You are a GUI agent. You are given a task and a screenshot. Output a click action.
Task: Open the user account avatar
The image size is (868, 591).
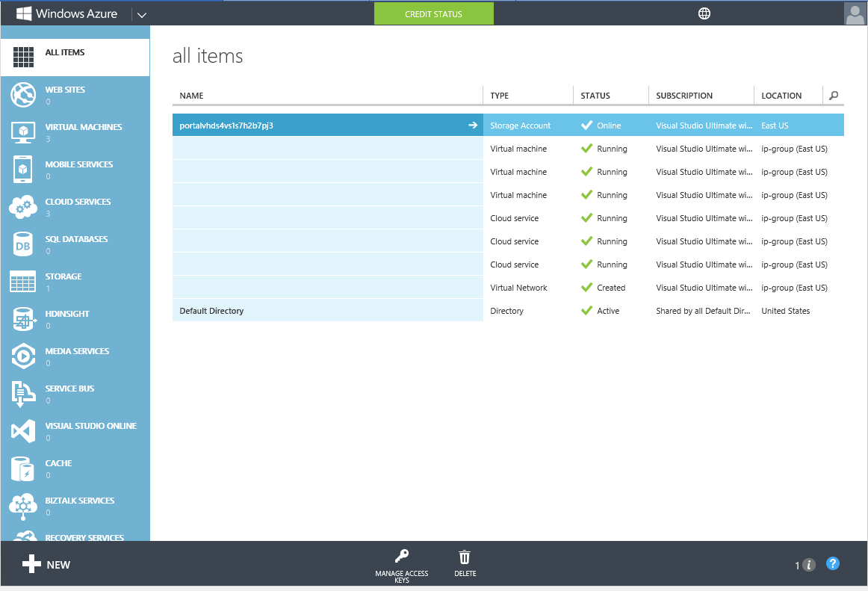point(855,13)
